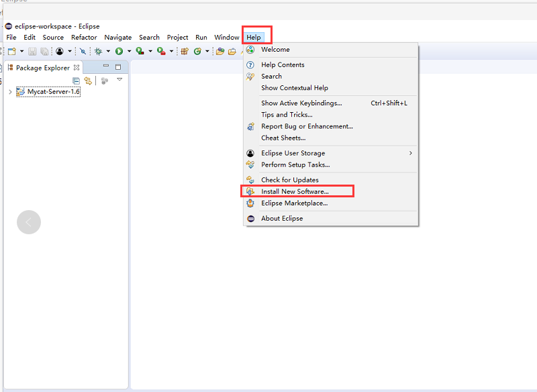
Task: Open the Coverage dropdown arrow
Action: (150, 52)
